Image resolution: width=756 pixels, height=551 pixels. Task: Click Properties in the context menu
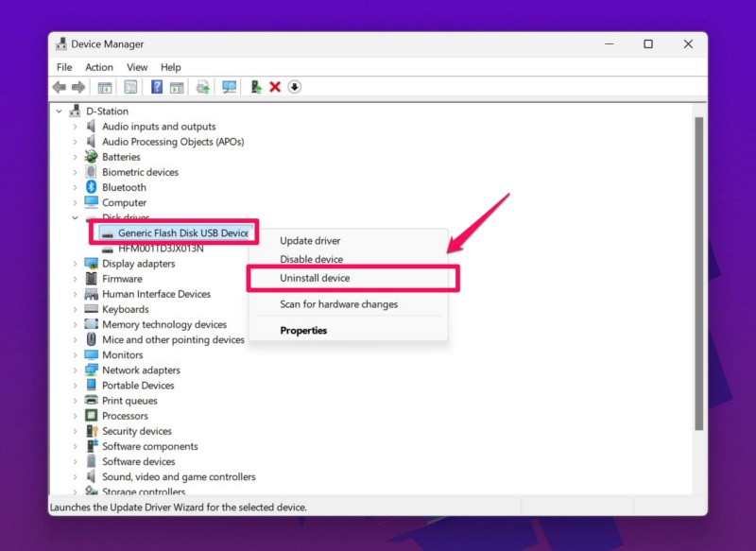(303, 331)
